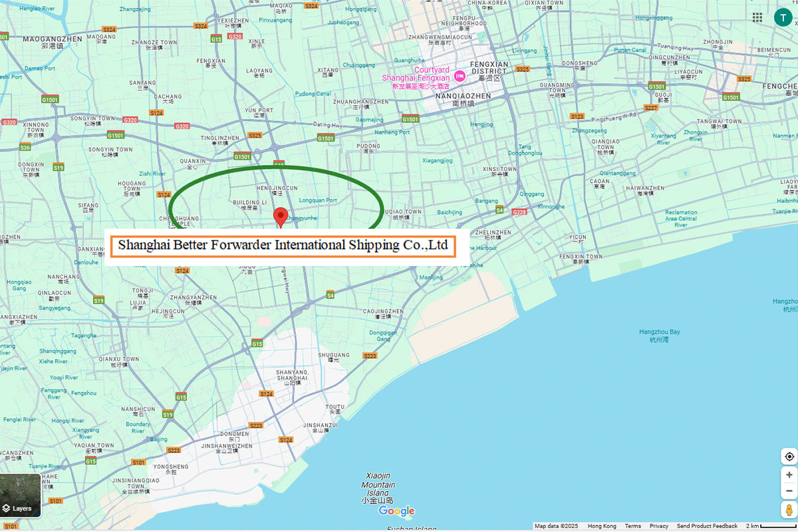Click the SHANYANG SHANGHAI label

click(x=293, y=377)
